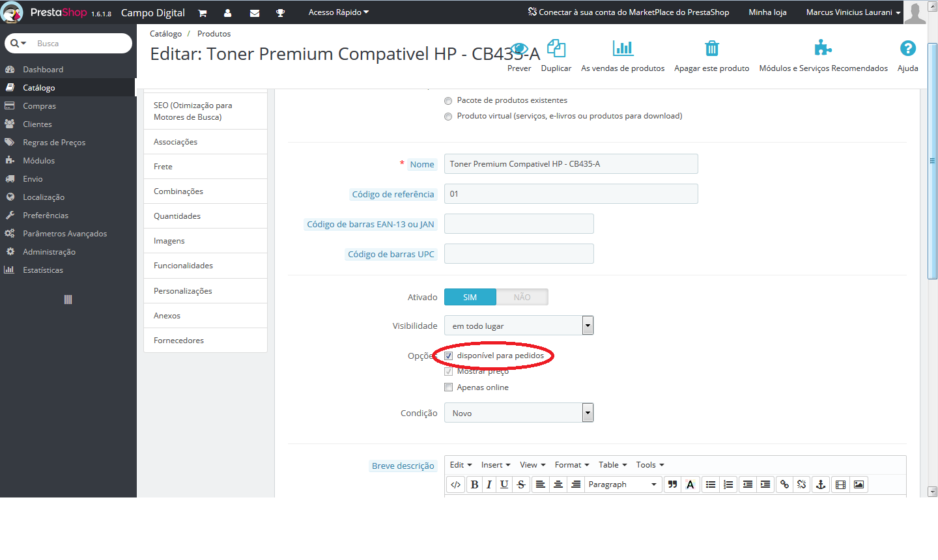Open the Condição dropdown
The image size is (938, 560).
click(x=519, y=413)
